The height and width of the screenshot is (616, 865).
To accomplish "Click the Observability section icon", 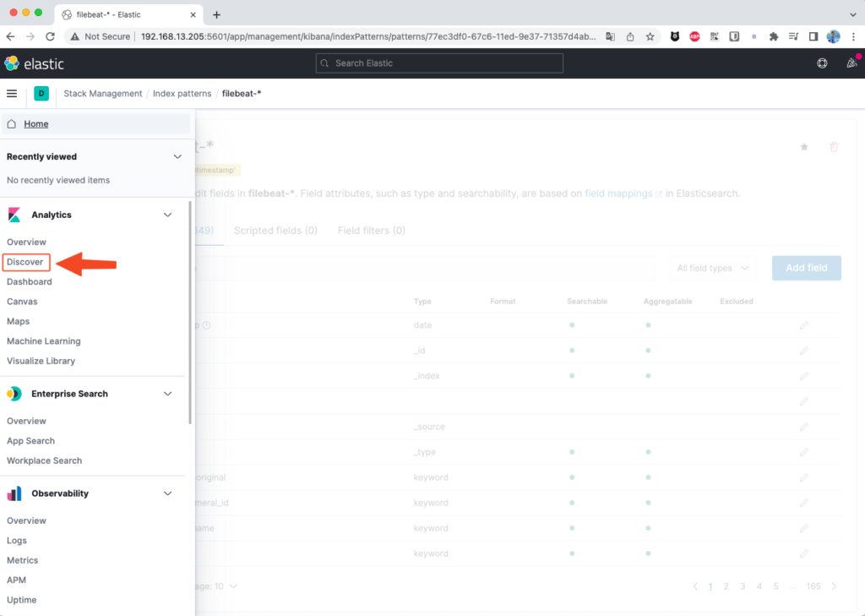I will [14, 493].
